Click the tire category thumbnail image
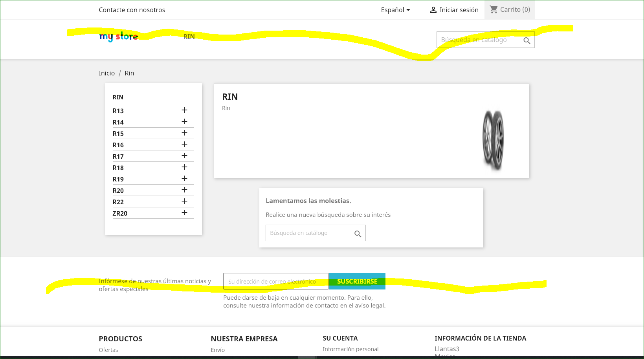Screen dimensions: 644x359 (x=493, y=140)
